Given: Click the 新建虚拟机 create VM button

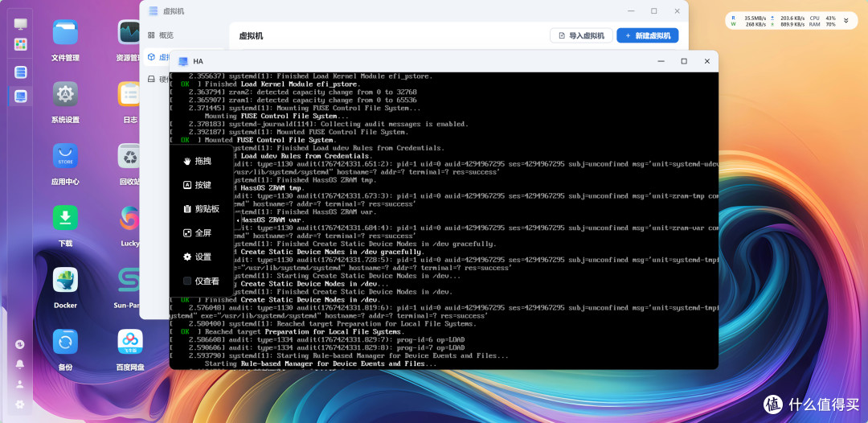Looking at the screenshot, I should point(647,35).
